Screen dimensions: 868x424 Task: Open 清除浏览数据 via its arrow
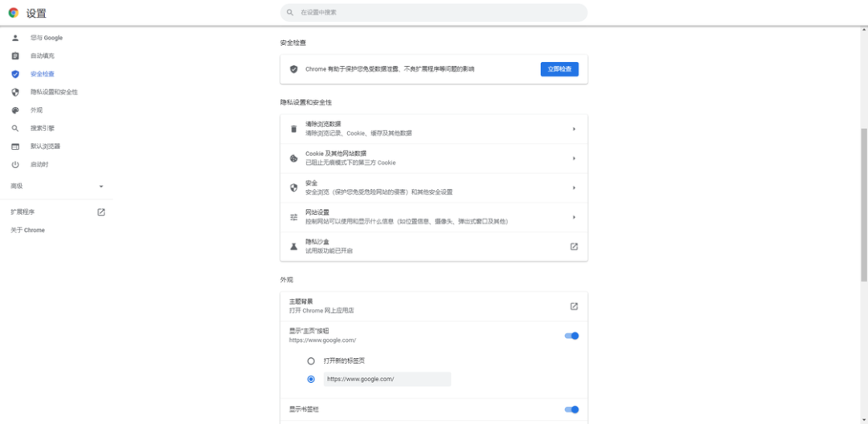tap(574, 129)
